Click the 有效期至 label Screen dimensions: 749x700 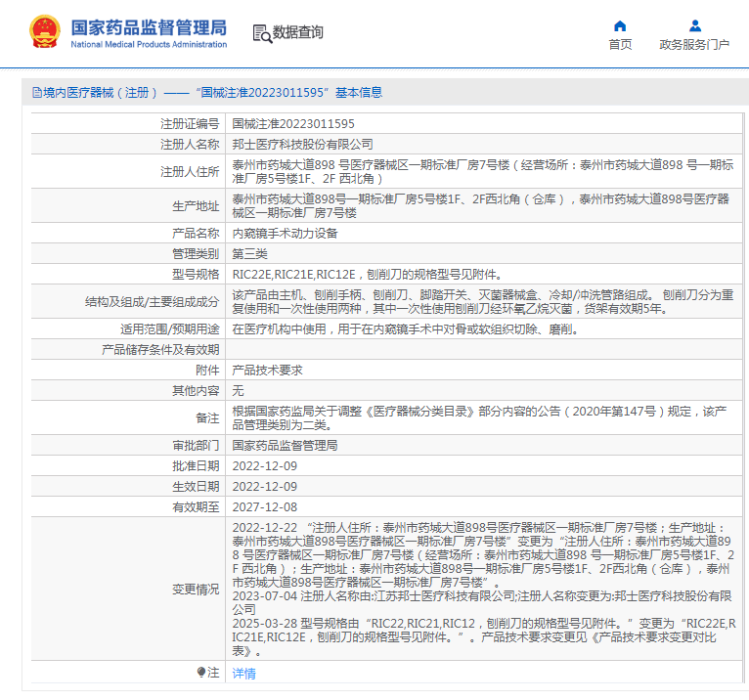pos(196,507)
